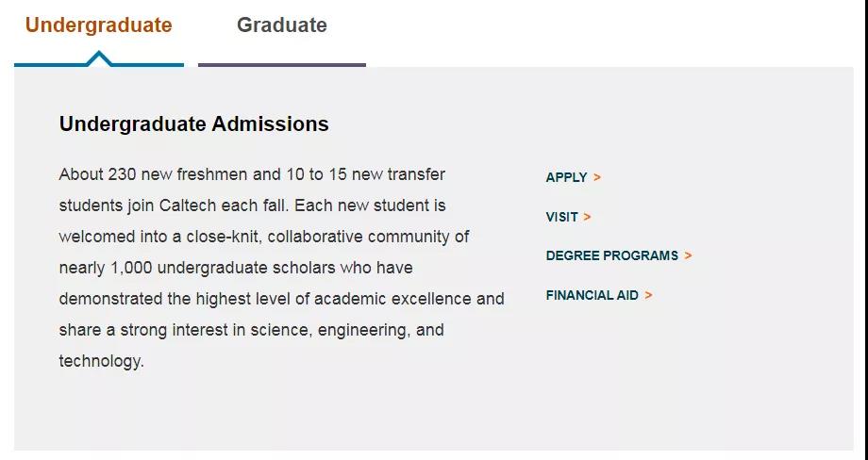Click the orange arrow beside APPLY

pos(597,177)
